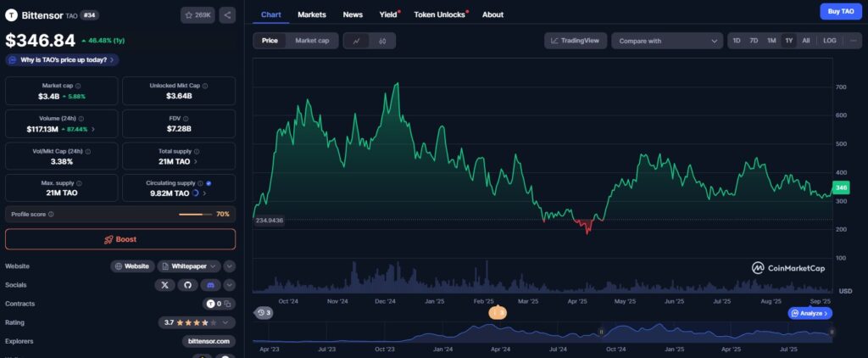The width and height of the screenshot is (868, 358).
Task: Click the left handle of the range selector
Action: [601, 332]
